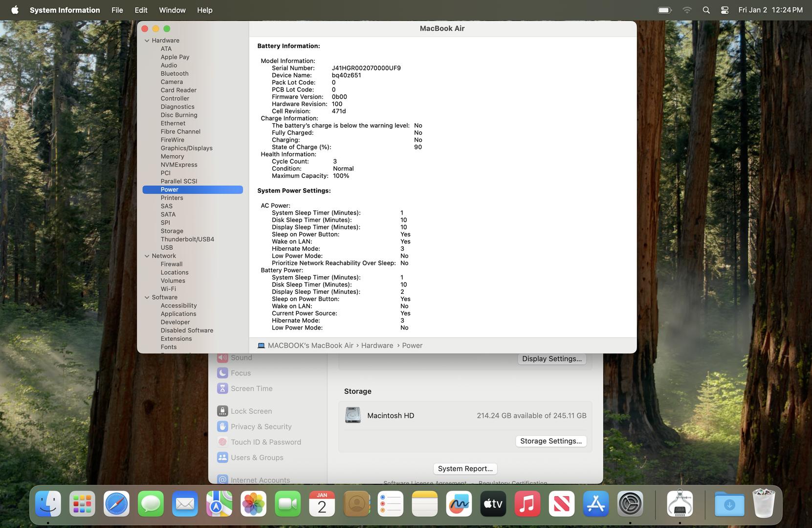Click Hardware in the path bar

coord(377,346)
